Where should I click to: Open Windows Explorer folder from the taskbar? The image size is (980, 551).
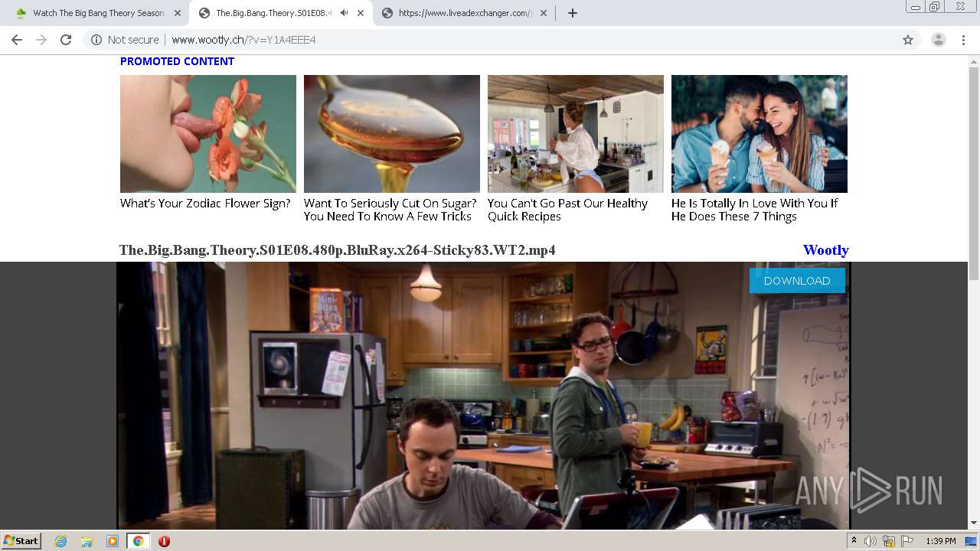87,541
